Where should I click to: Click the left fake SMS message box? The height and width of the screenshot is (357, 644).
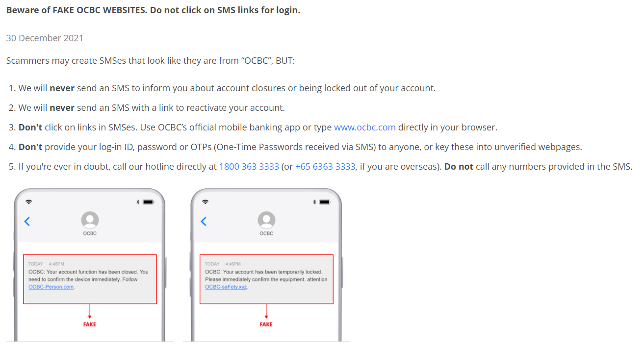pos(90,279)
